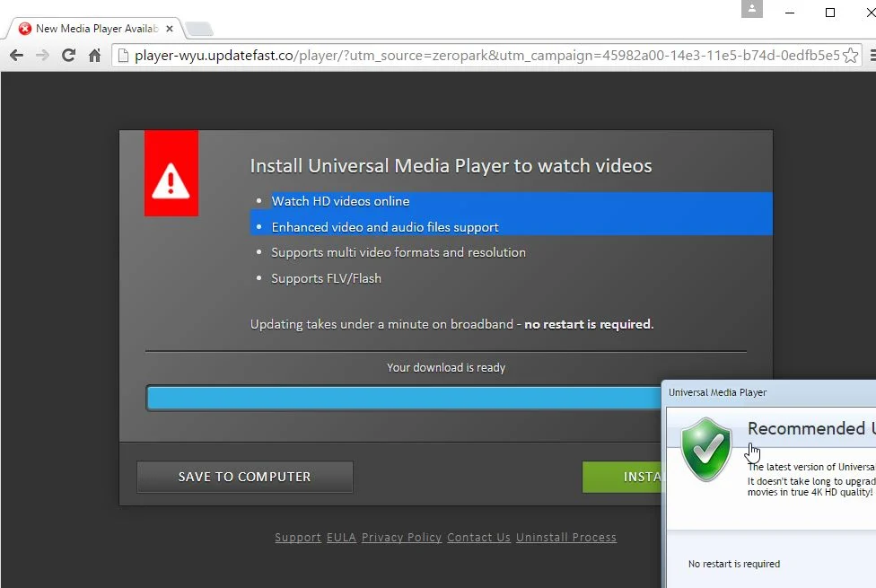Click 'Supports FLV/Flash' text
The image size is (876, 588).
[x=327, y=278]
